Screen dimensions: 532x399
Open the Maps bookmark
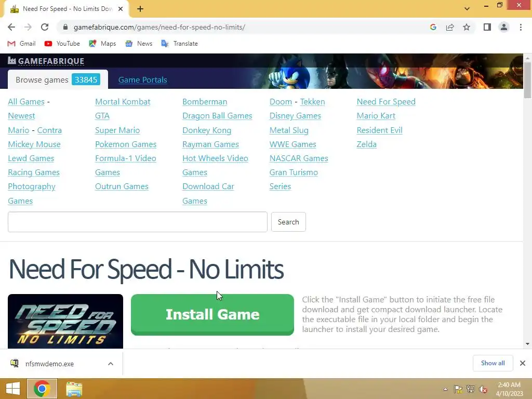coord(102,44)
